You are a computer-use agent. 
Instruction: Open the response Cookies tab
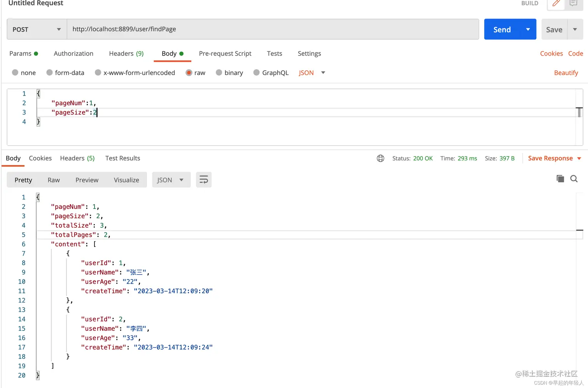pos(40,158)
